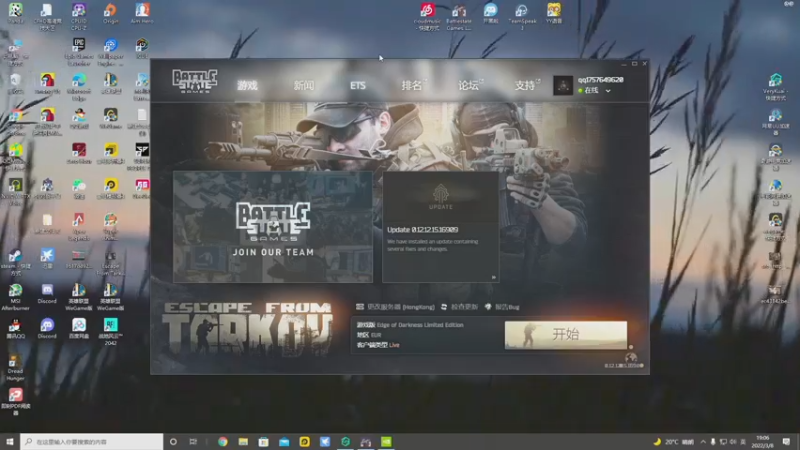
Task: Switch to the 新闻 news tab
Action: click(304, 85)
